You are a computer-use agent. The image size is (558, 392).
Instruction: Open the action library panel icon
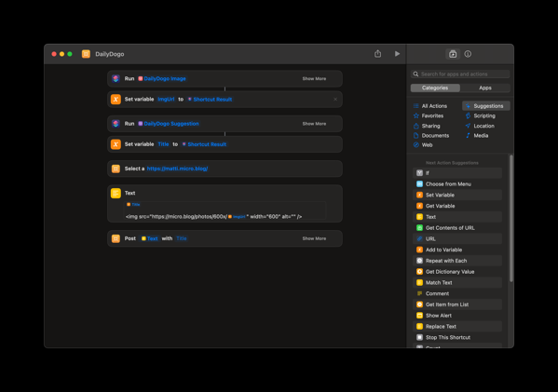(x=453, y=54)
